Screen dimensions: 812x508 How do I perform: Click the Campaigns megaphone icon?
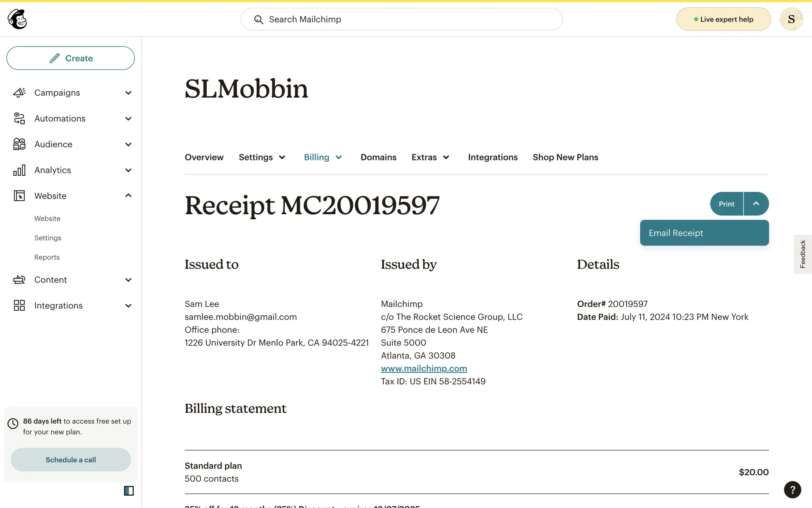19,93
